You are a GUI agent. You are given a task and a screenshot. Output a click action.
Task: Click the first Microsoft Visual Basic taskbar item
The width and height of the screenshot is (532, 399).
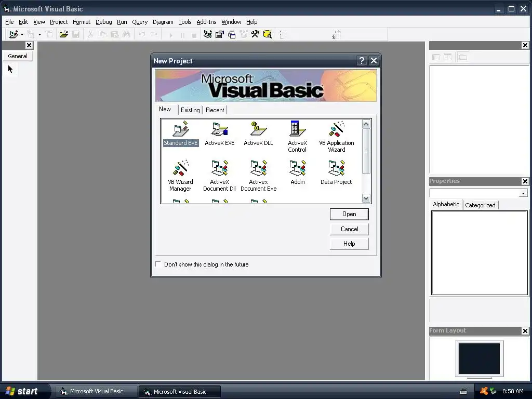96,392
